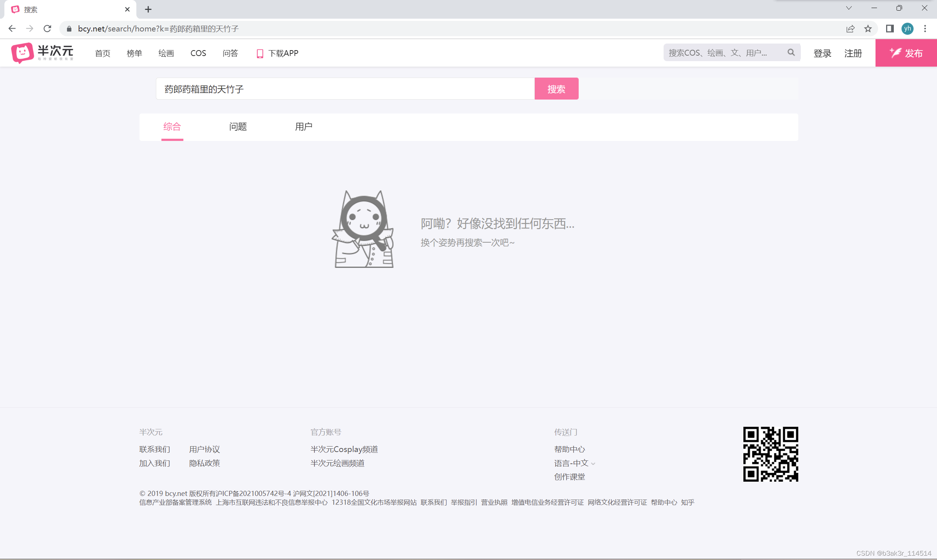Open the tab search chevron dropdown
Viewport: 937px width, 560px height.
pos(849,8)
